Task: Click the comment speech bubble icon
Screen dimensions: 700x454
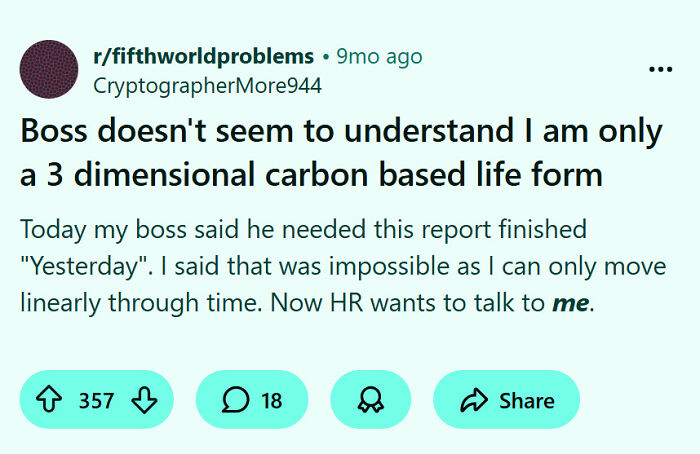Action: (237, 401)
